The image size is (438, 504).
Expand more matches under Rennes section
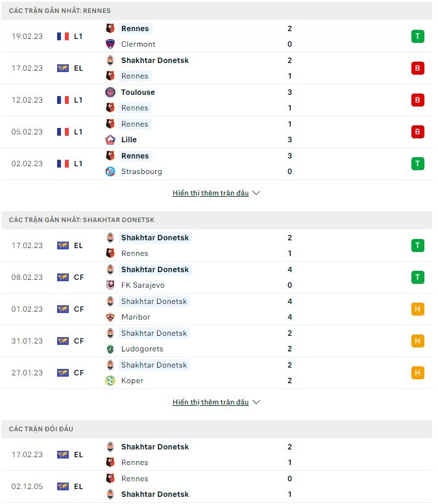[210, 193]
